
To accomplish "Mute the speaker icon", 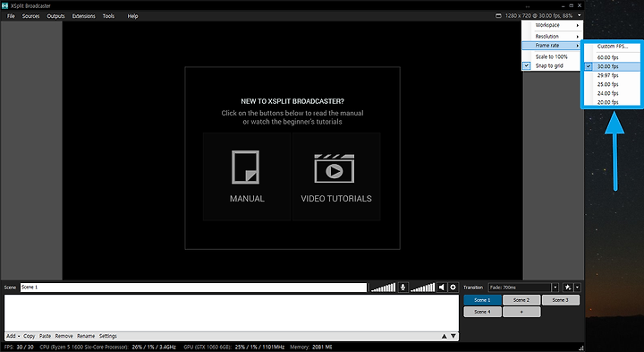I will point(442,288).
